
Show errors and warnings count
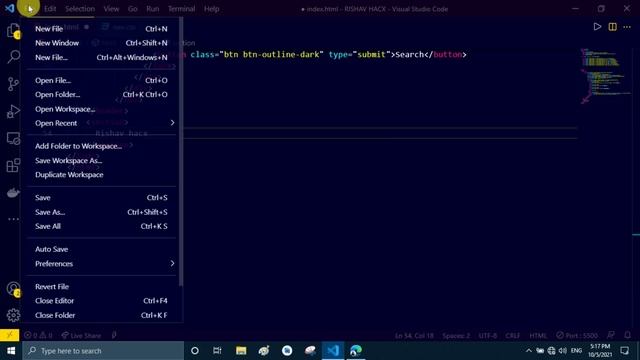coord(38,336)
